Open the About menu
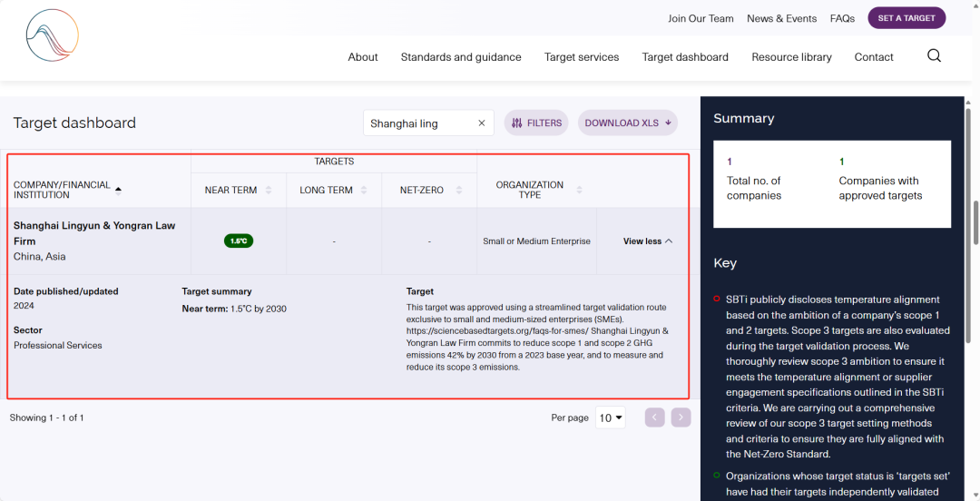The height and width of the screenshot is (501, 980). pyautogui.click(x=362, y=57)
